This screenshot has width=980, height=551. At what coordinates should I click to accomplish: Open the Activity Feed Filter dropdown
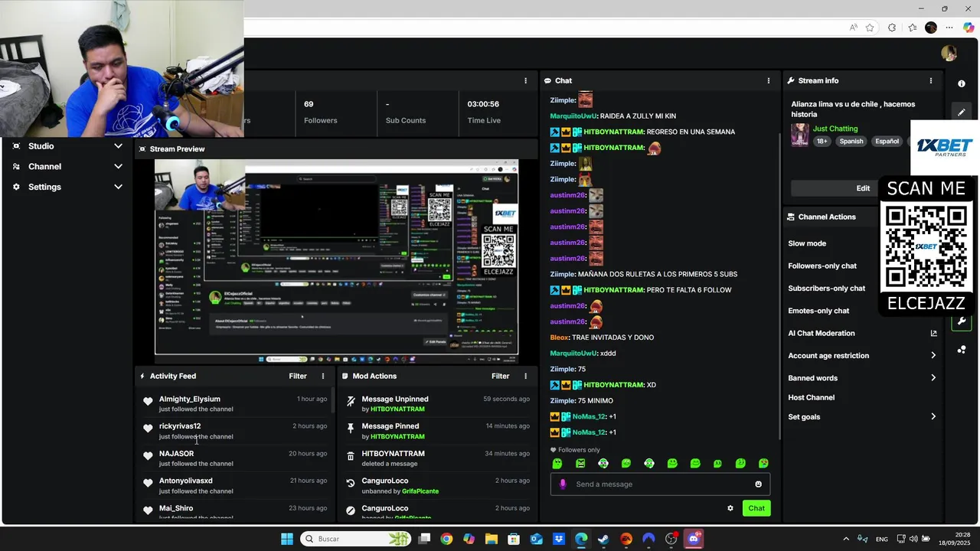tap(298, 376)
